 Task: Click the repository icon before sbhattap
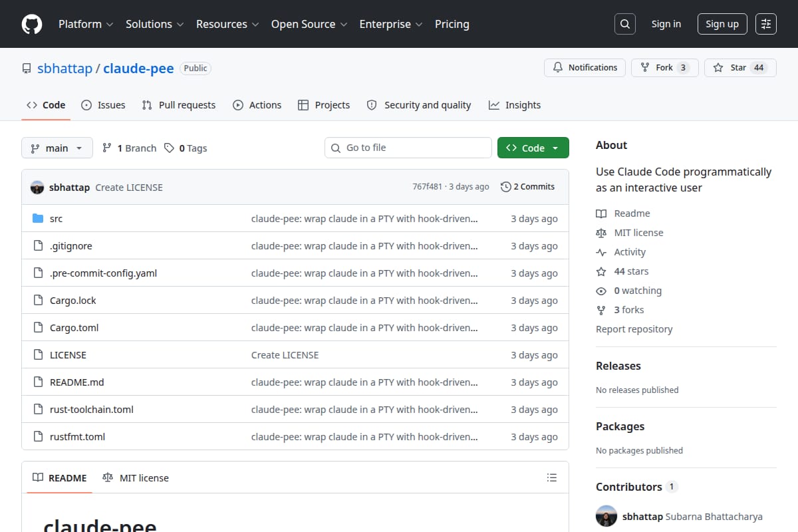coord(27,68)
